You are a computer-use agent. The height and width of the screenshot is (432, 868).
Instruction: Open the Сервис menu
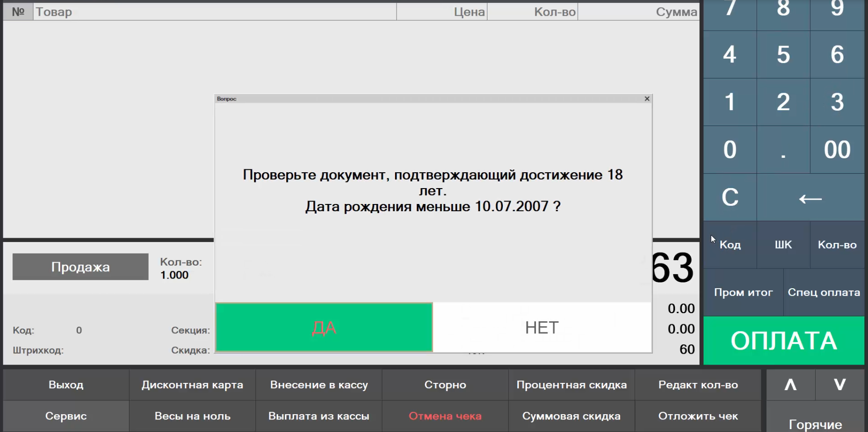[66, 416]
